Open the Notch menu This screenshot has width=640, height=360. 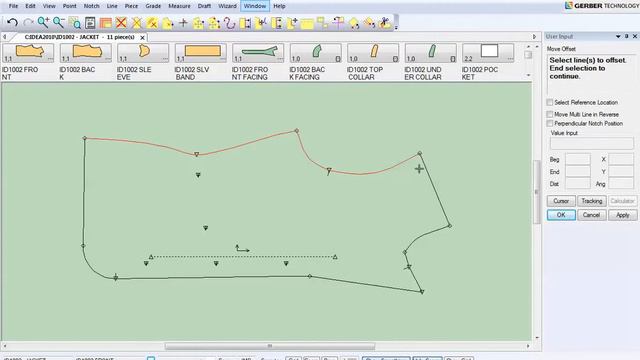tap(91, 6)
